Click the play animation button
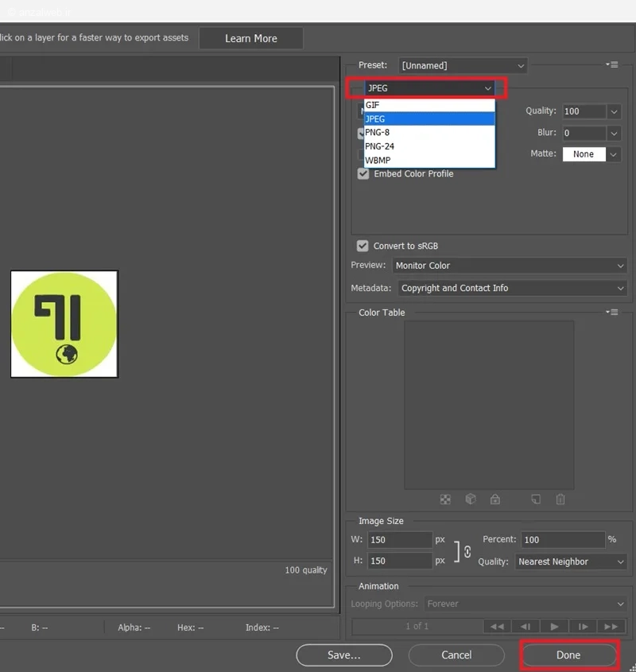This screenshot has width=636, height=672. 554,626
